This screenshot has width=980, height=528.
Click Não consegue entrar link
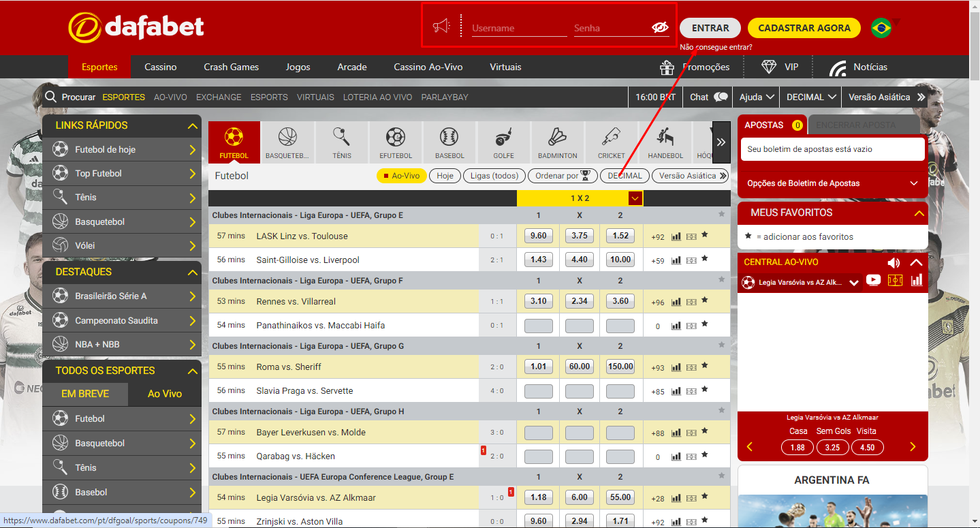point(716,47)
